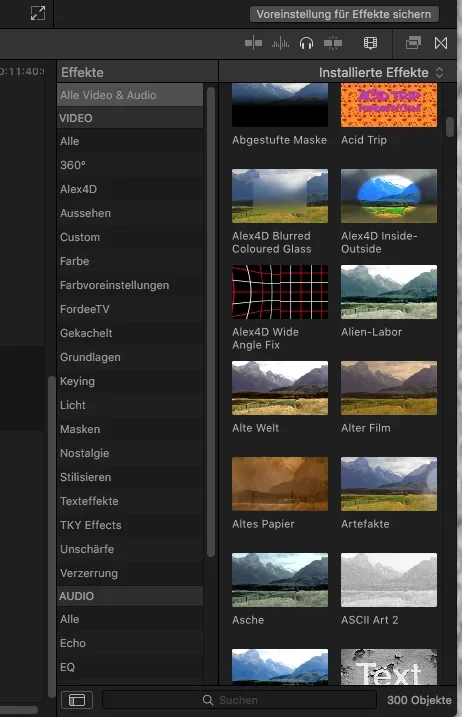
Task: Select the 'Texteffekte' category
Action: pos(130,501)
